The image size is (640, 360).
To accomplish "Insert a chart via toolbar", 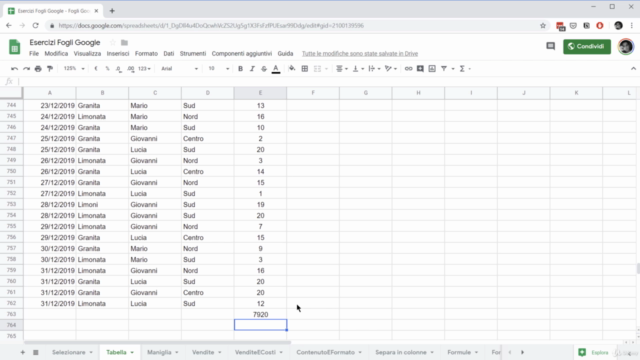I will 432,69.
